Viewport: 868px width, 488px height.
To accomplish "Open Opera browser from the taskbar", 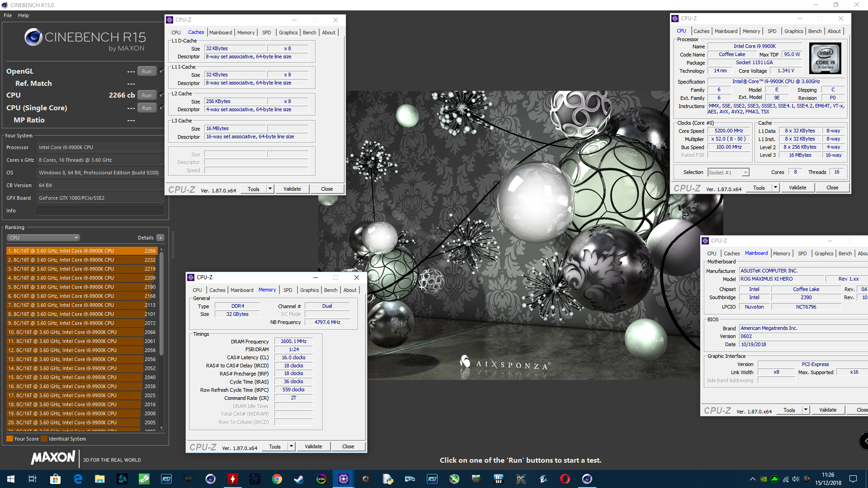I will [565, 479].
